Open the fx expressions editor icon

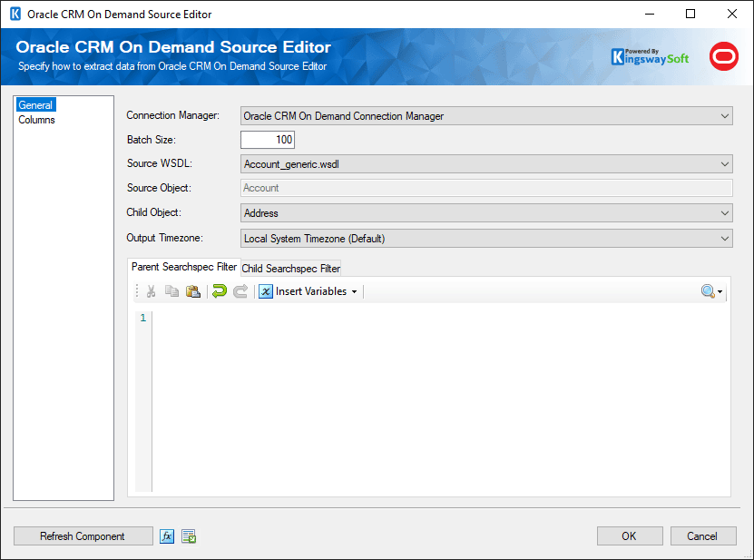pos(167,535)
